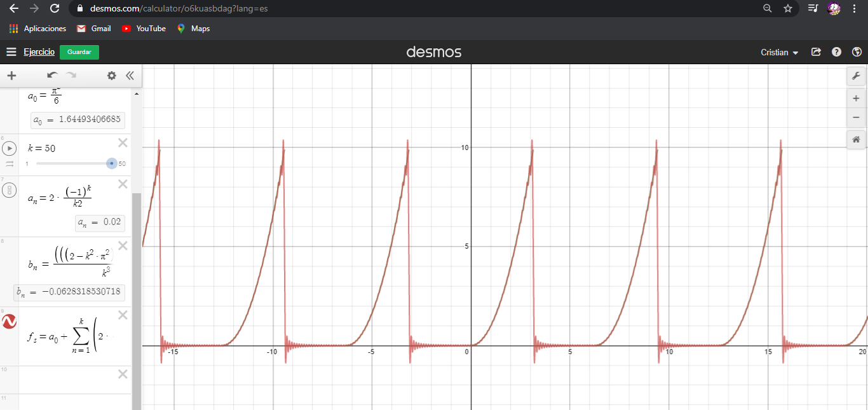Open the share graph options
Viewport: 868px width, 410px height.
point(816,52)
